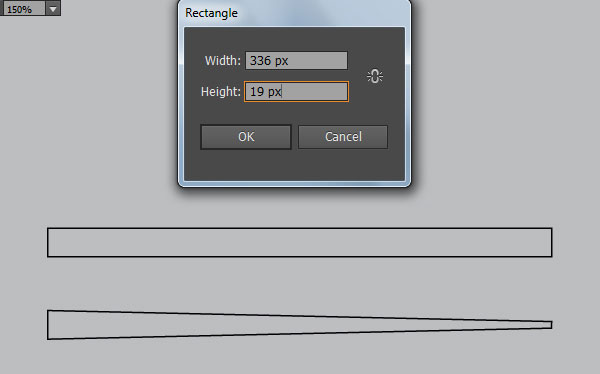Confirm the Rectangle dialog with OK
This screenshot has width=600, height=374.
pos(246,137)
